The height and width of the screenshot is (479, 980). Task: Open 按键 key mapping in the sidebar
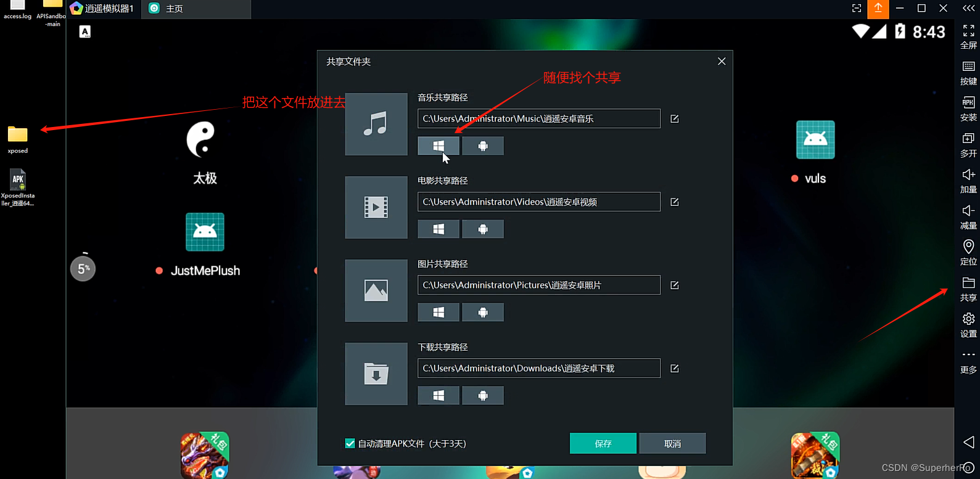(968, 73)
